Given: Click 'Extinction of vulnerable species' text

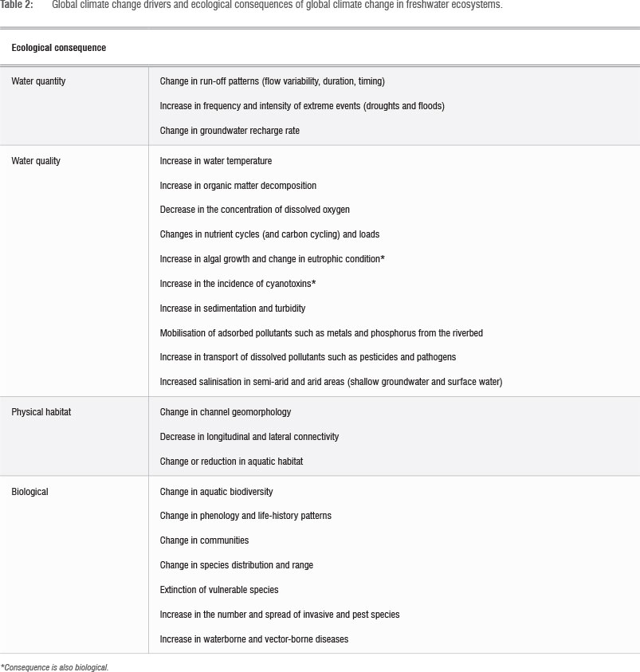Looking at the screenshot, I should (218, 590).
